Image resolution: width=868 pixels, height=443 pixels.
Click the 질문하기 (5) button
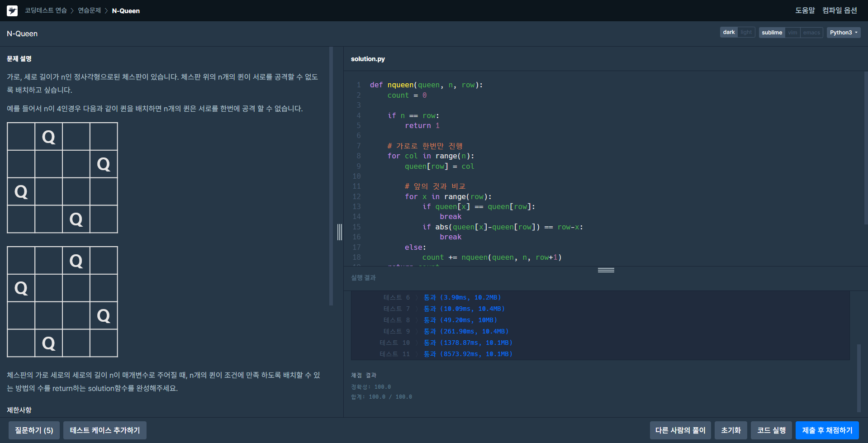click(34, 430)
